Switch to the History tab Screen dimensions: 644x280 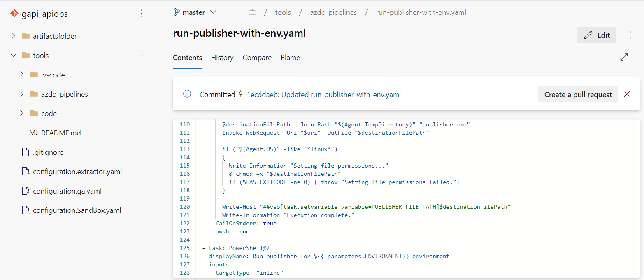pos(222,58)
